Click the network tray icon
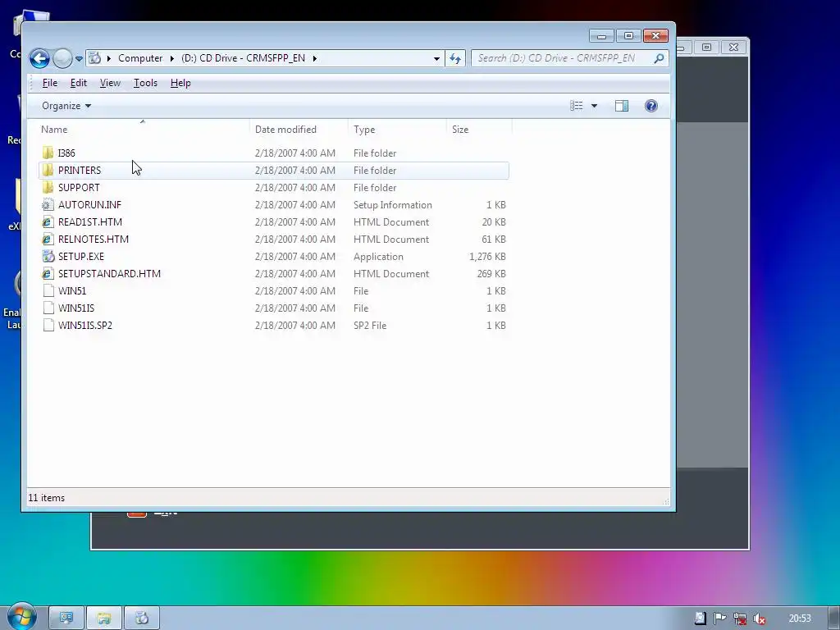The width and height of the screenshot is (840, 630). tap(740, 619)
